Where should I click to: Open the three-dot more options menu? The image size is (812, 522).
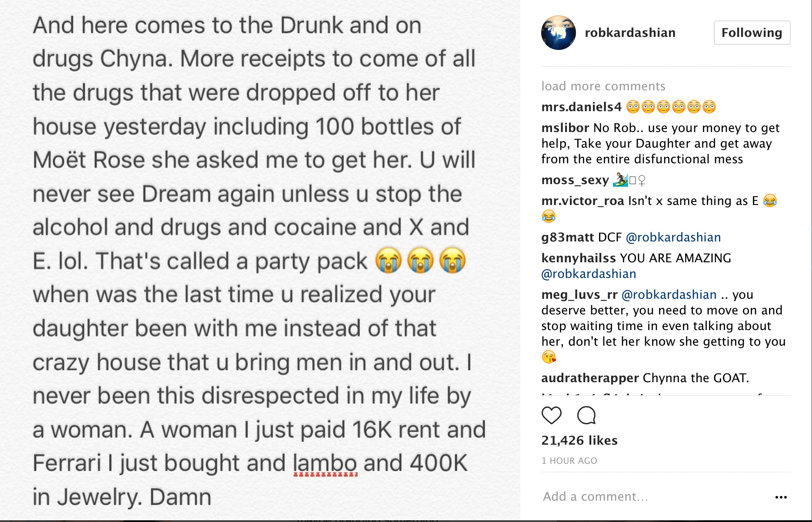781,497
